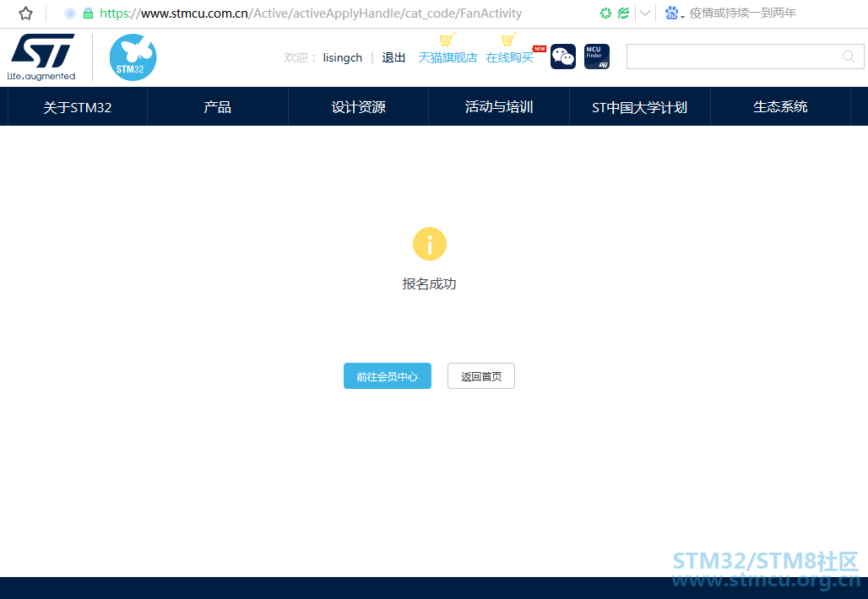This screenshot has height=599, width=868.
Task: Open the MCU Finder app icon
Action: [x=597, y=57]
